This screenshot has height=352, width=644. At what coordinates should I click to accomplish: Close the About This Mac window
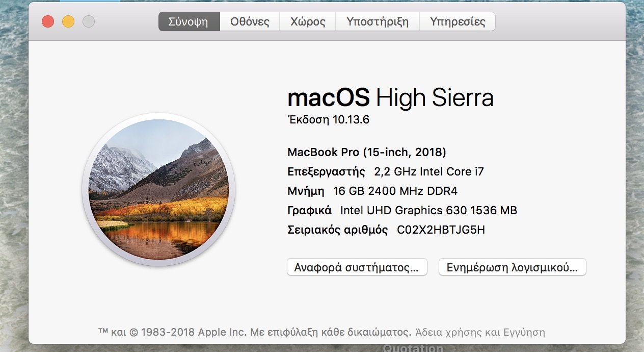(48, 22)
